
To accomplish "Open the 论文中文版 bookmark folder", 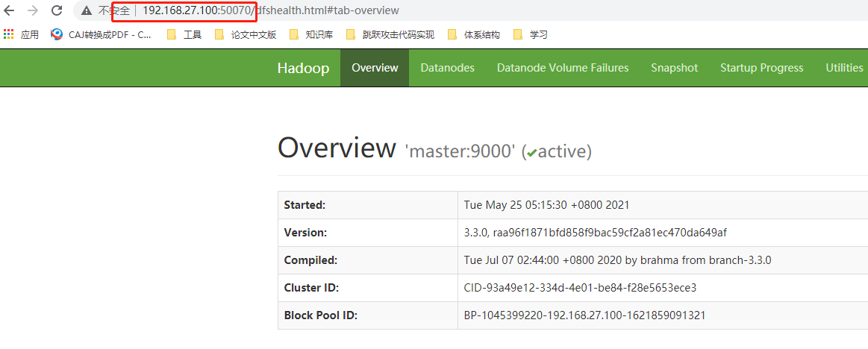I will coord(246,35).
